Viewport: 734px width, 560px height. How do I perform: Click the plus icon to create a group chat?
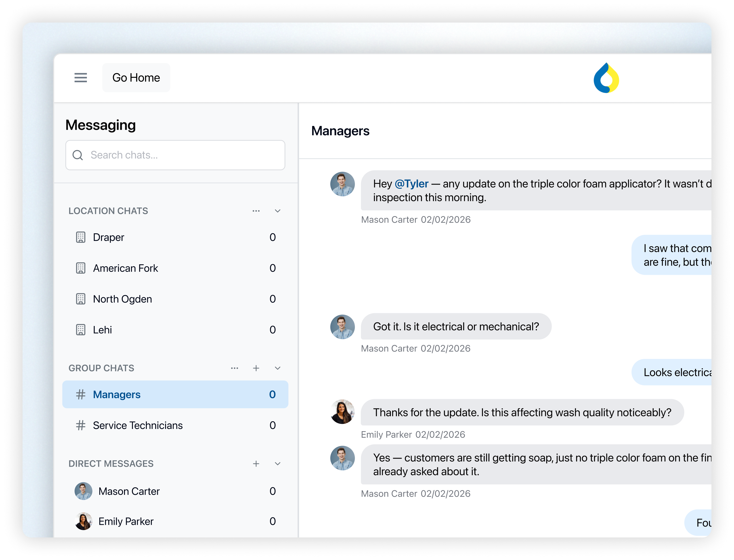[x=256, y=368]
